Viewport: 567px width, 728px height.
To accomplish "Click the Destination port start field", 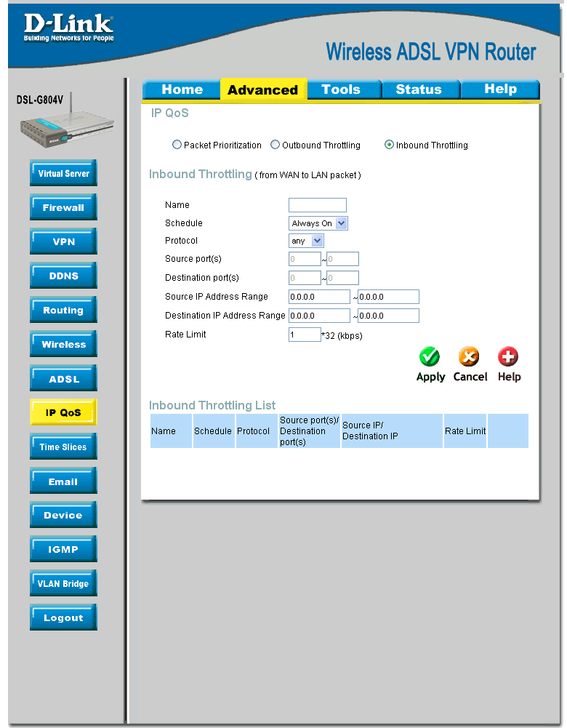I will point(305,278).
